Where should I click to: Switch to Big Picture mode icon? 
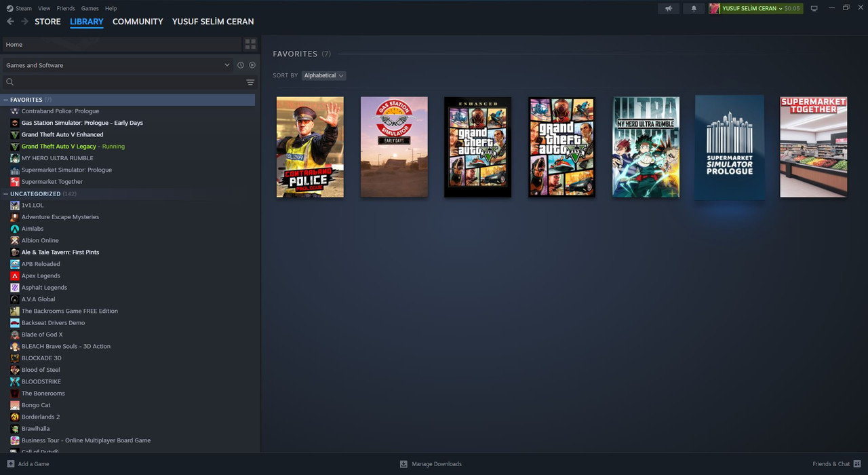pyautogui.click(x=814, y=8)
